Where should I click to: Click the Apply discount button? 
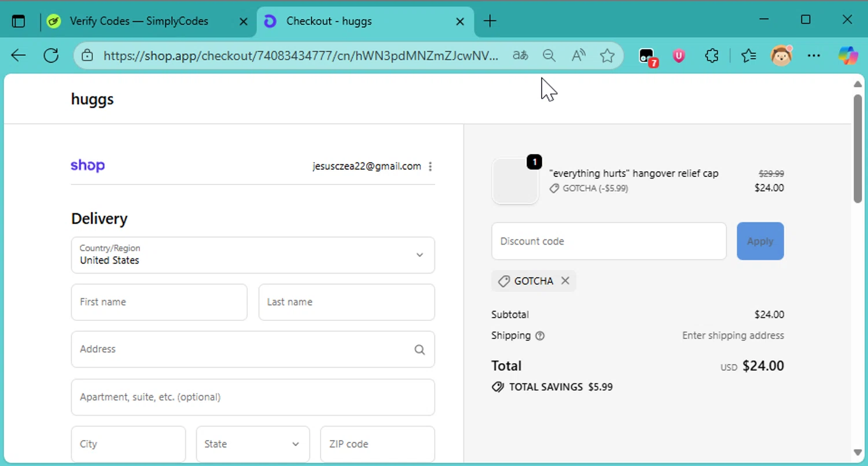pyautogui.click(x=760, y=241)
